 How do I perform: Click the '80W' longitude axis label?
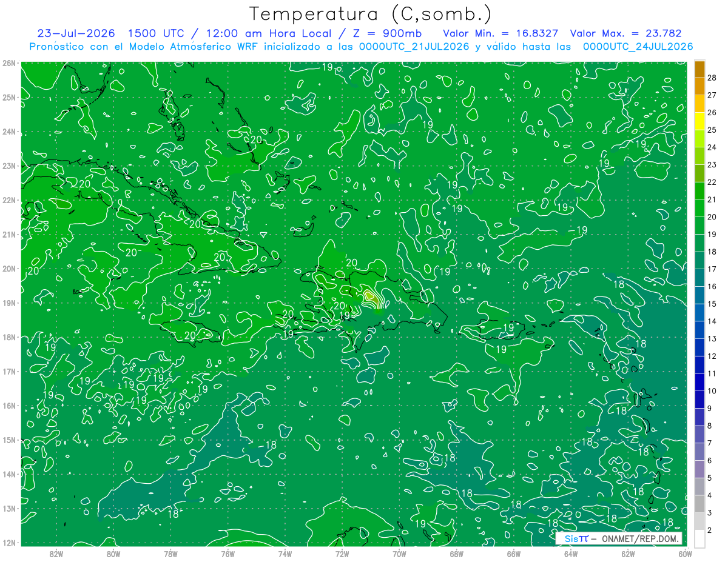(x=113, y=554)
